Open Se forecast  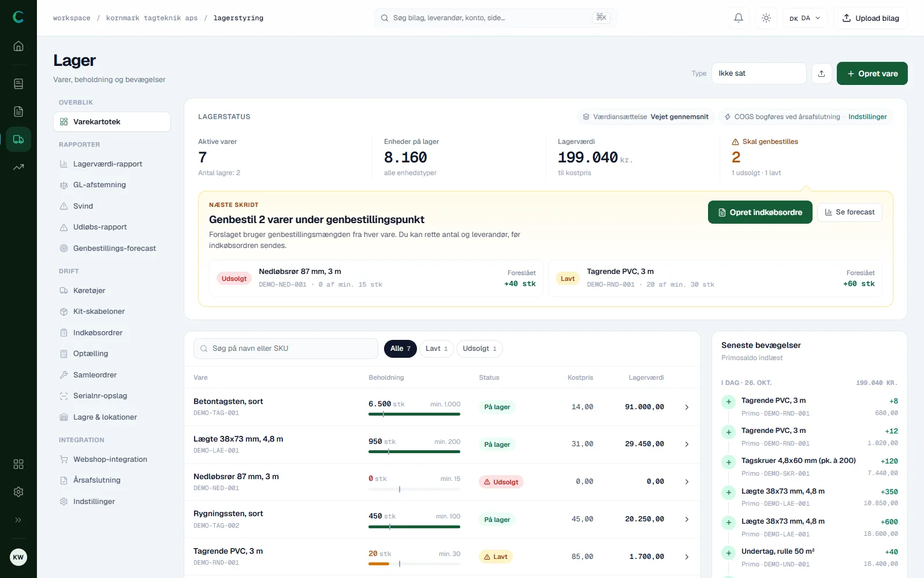tap(850, 212)
